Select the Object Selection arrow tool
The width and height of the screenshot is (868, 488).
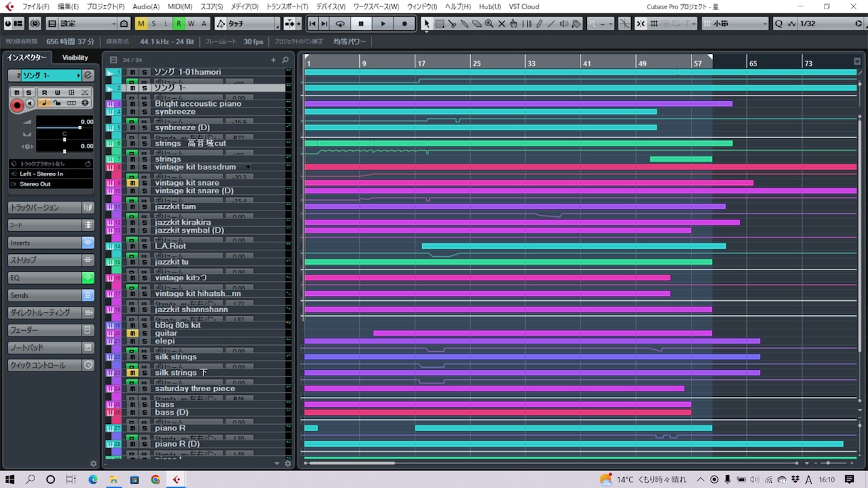427,23
